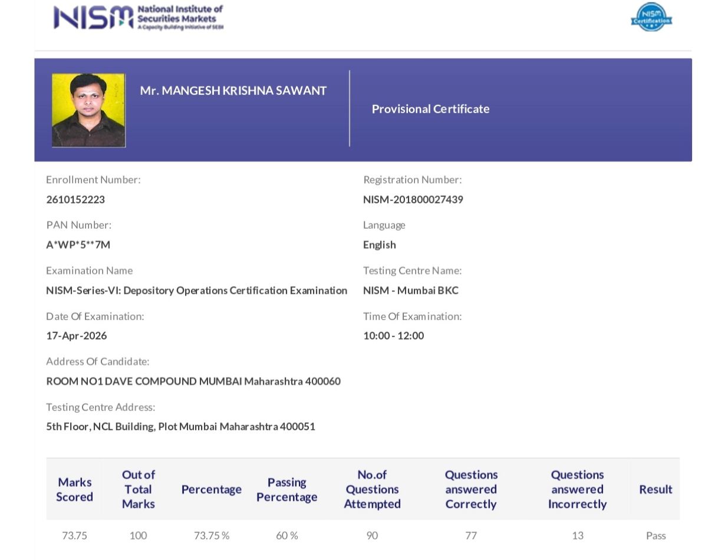Click the PAN Number label
This screenshot has height=560, width=728.
(78, 225)
